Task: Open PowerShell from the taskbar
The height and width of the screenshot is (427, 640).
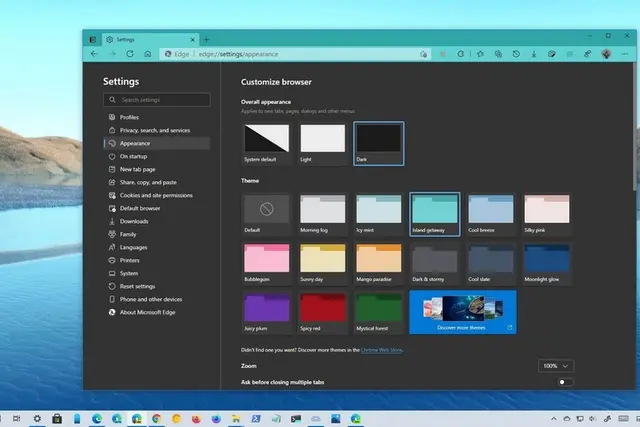Action: tap(256, 418)
